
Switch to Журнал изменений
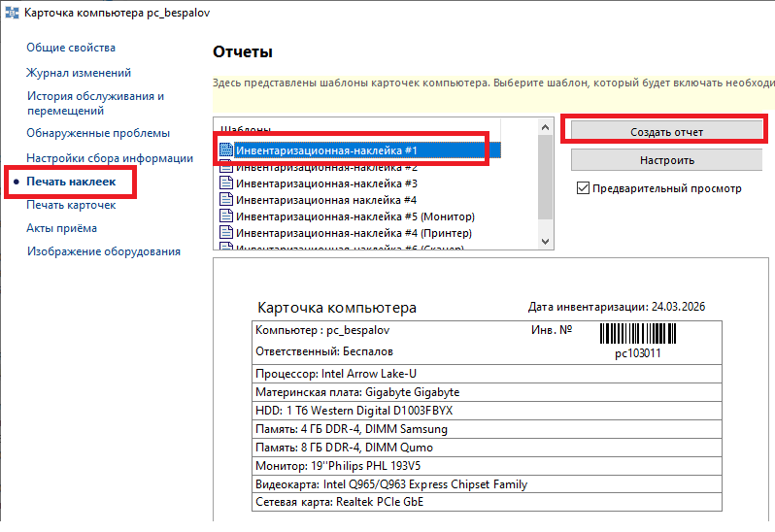click(79, 73)
